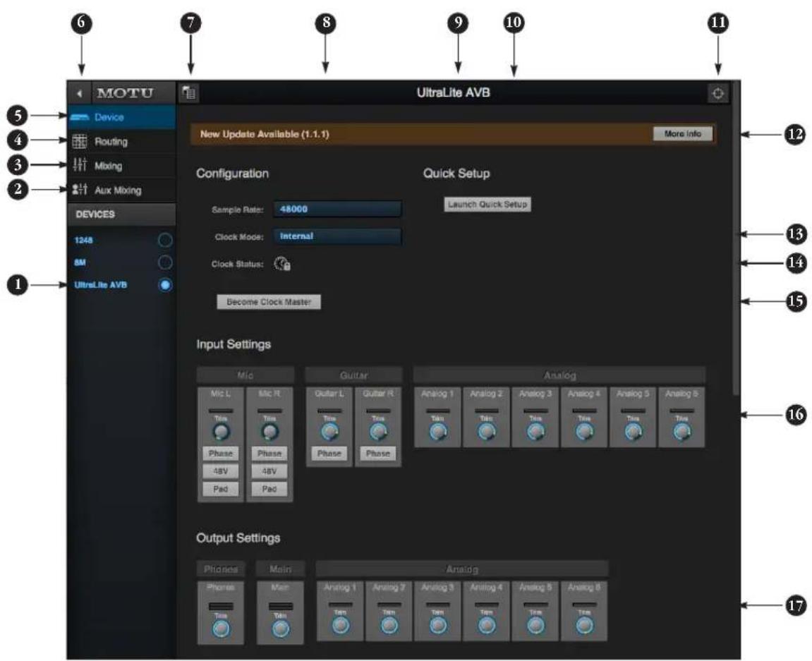Click the Guitar input group header
The height and width of the screenshot is (661, 812).
tap(353, 375)
